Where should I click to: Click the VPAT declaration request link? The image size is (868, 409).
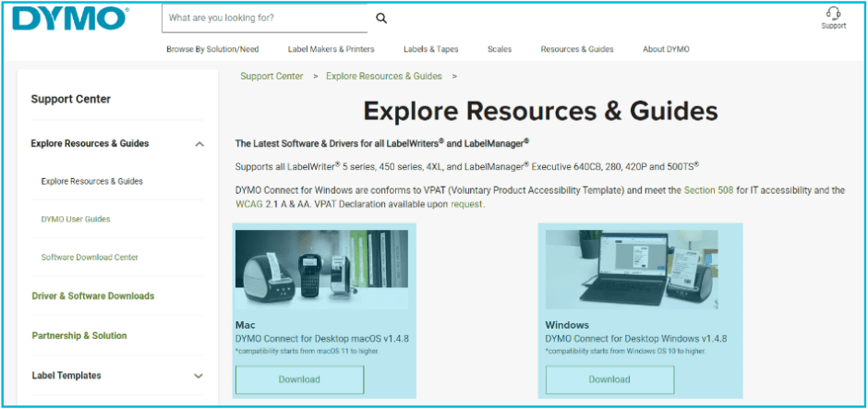tap(467, 204)
